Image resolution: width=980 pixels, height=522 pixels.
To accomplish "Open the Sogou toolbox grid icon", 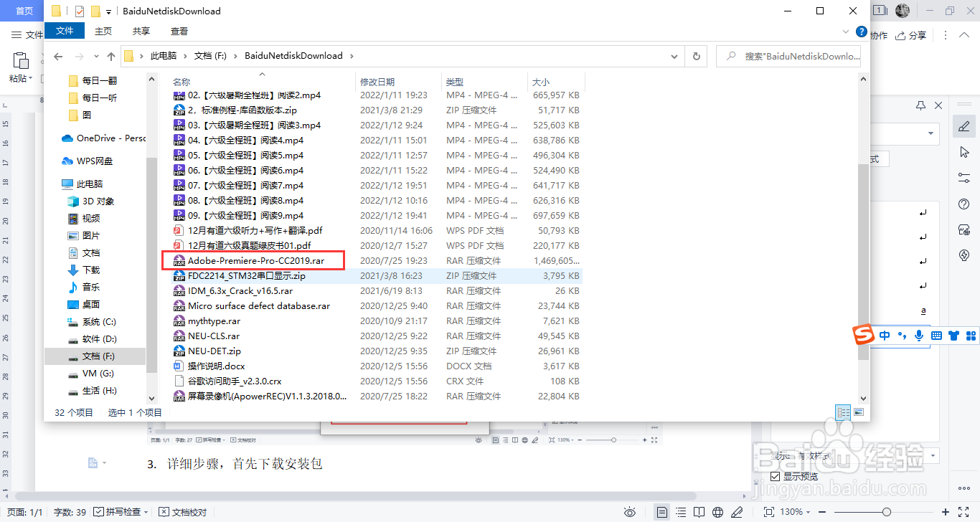I will point(971,335).
